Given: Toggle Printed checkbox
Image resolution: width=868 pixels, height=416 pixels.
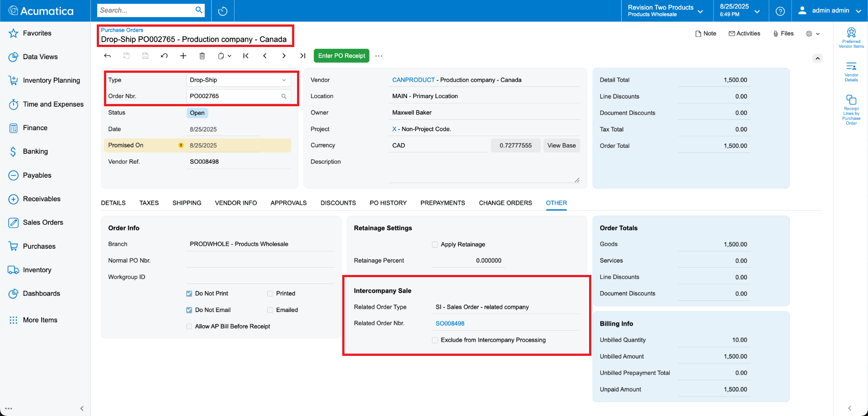Looking at the screenshot, I should pos(270,293).
